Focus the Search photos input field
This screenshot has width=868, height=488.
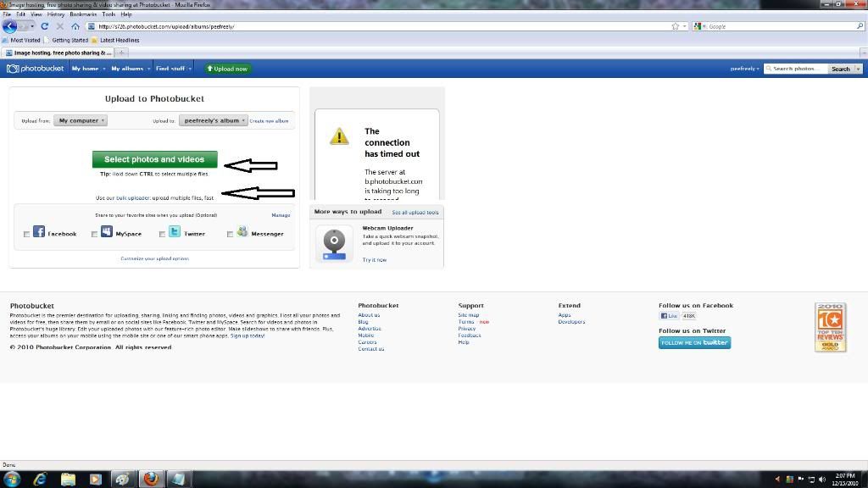point(795,69)
